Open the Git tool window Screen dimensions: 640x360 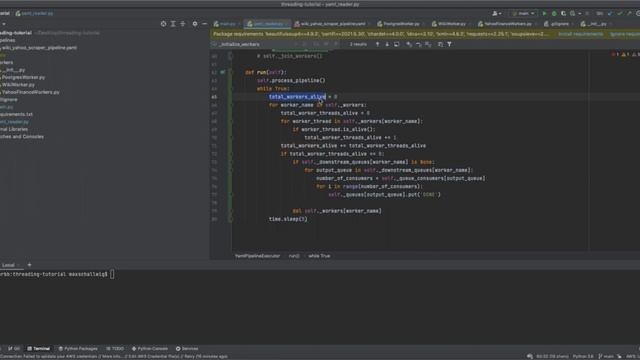tap(13, 349)
